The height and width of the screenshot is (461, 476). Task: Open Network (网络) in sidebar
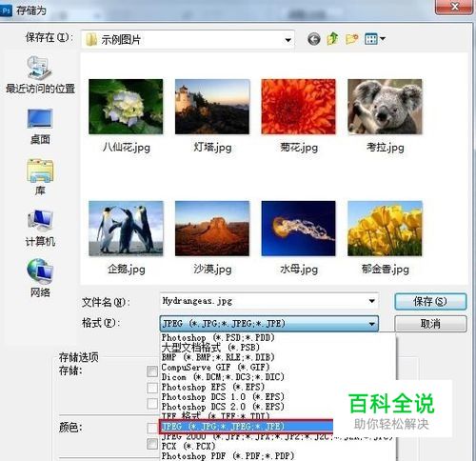tap(40, 278)
